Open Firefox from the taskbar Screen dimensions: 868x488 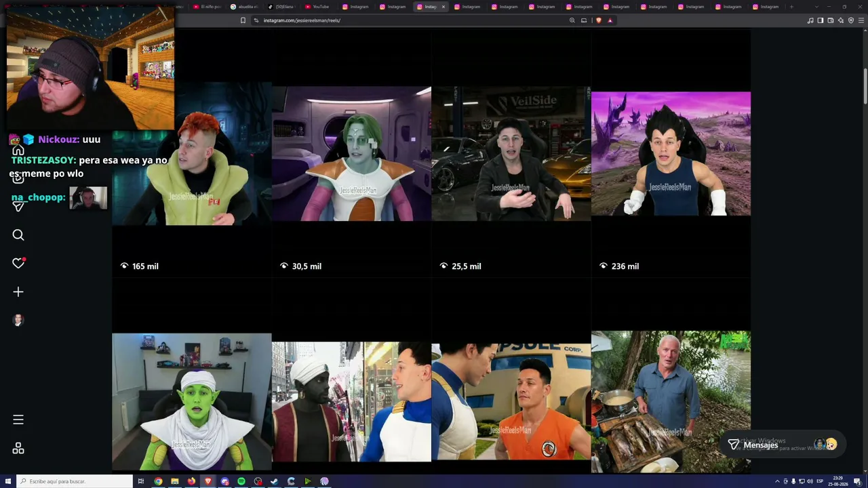191,481
